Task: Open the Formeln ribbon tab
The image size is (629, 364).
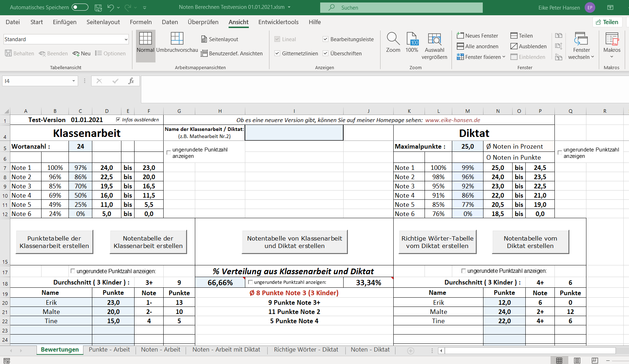Action: coord(141,22)
